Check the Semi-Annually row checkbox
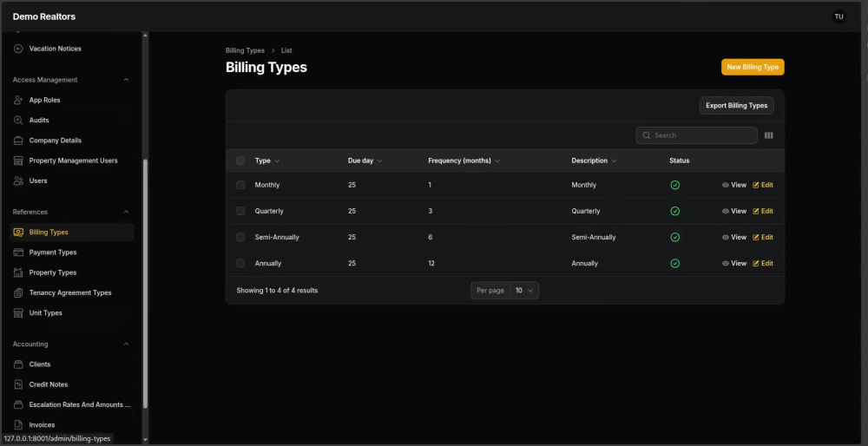Viewport: 868px width, 446px height. tap(240, 238)
